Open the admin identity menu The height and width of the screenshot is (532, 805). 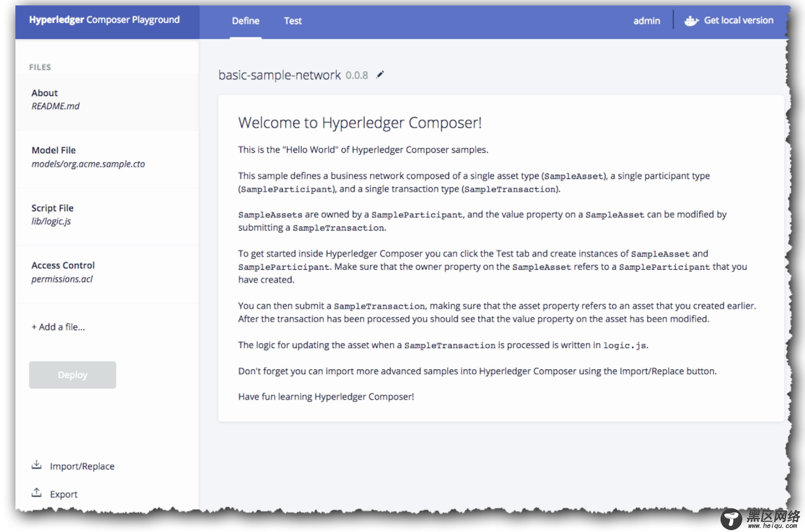click(647, 21)
